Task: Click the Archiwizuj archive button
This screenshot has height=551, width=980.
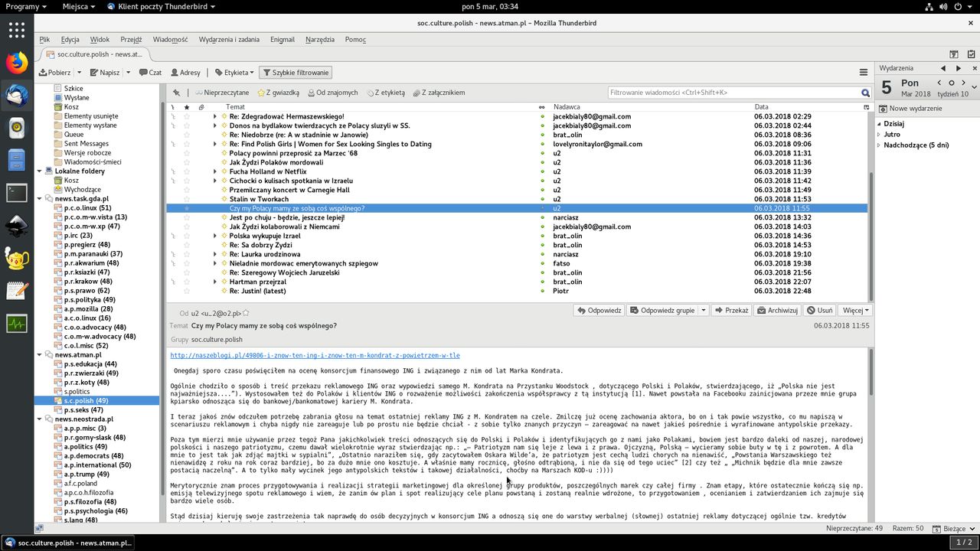Action: pyautogui.click(x=778, y=311)
